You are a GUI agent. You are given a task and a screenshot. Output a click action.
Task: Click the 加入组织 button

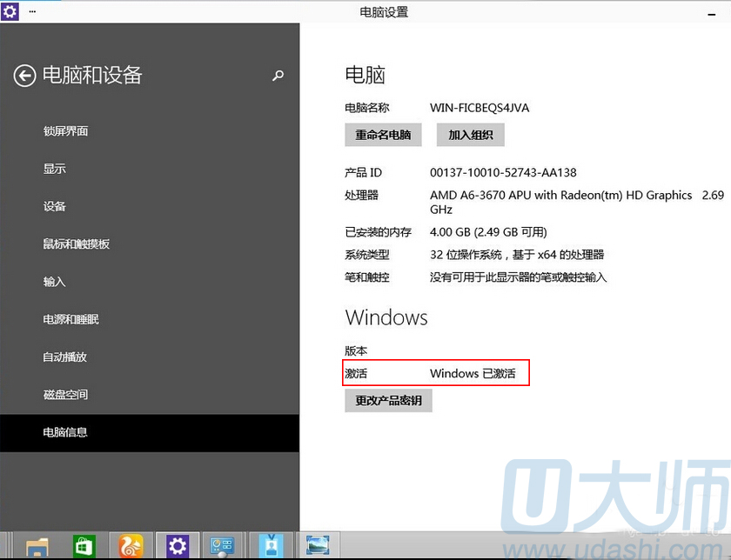470,135
